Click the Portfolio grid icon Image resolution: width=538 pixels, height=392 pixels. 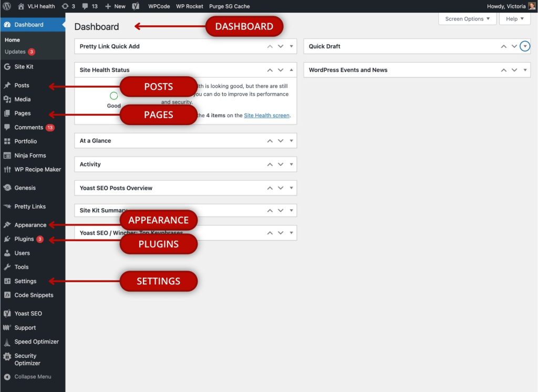tap(7, 141)
